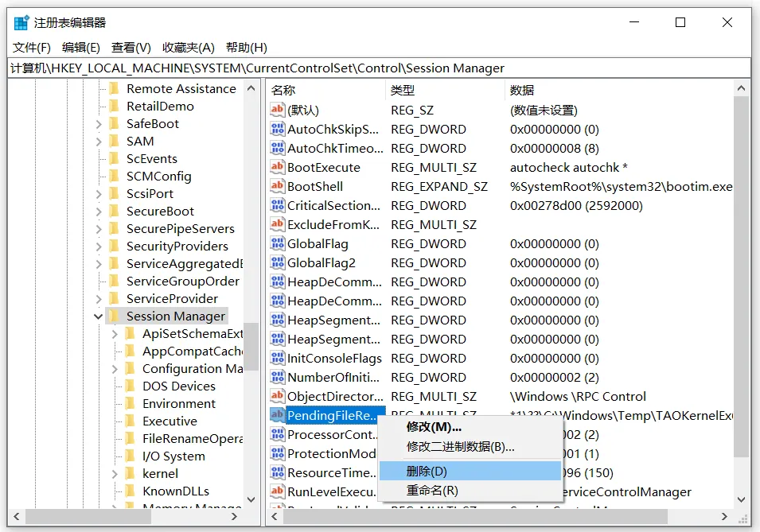760x532 pixels.
Task: Open the 编辑(E) menu
Action: click(x=81, y=48)
